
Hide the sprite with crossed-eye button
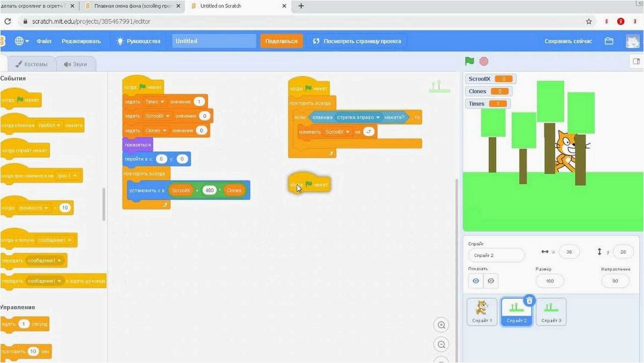coord(490,280)
